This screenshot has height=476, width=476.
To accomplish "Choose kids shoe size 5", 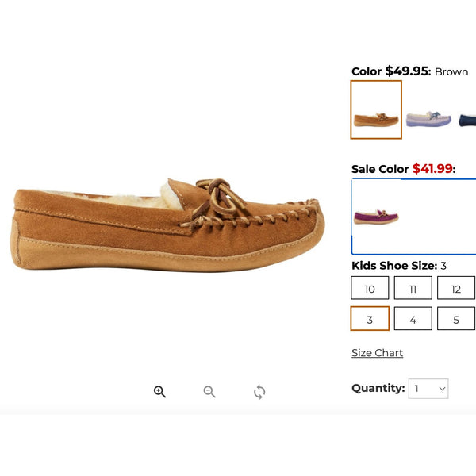I will (x=456, y=318).
